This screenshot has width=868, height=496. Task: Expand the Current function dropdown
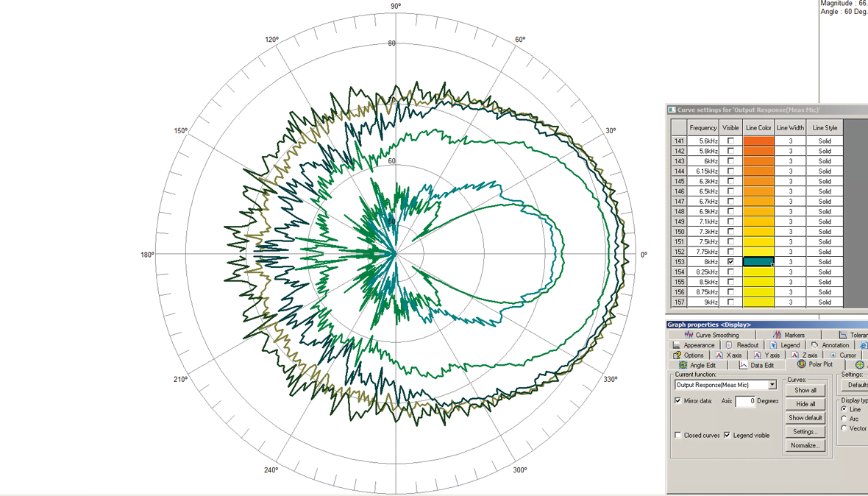tap(772, 385)
